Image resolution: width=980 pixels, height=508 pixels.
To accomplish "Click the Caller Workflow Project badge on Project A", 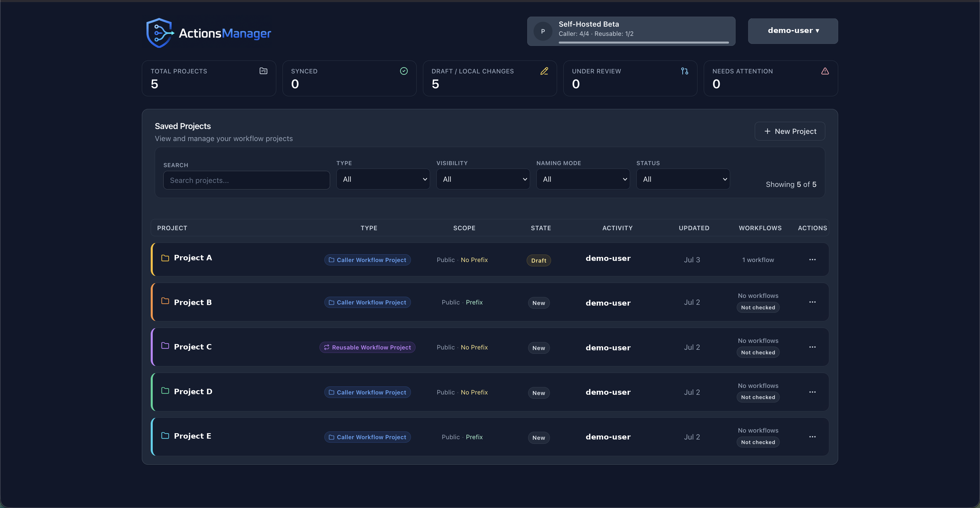I will pos(367,260).
